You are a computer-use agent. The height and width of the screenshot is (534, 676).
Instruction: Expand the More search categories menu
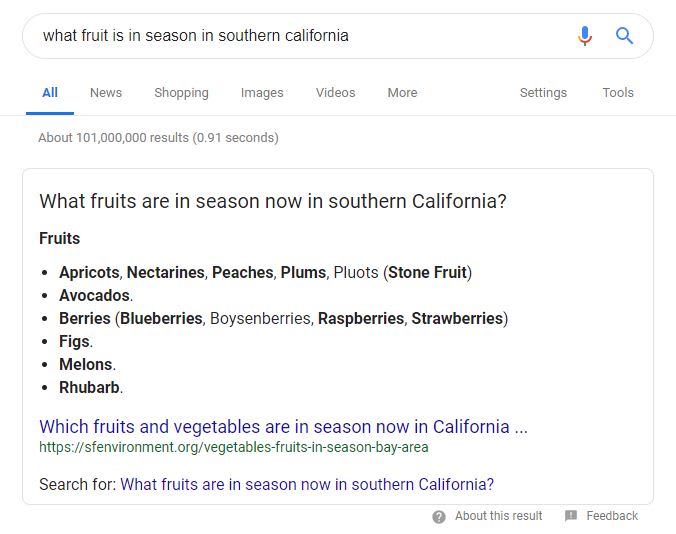tap(402, 93)
